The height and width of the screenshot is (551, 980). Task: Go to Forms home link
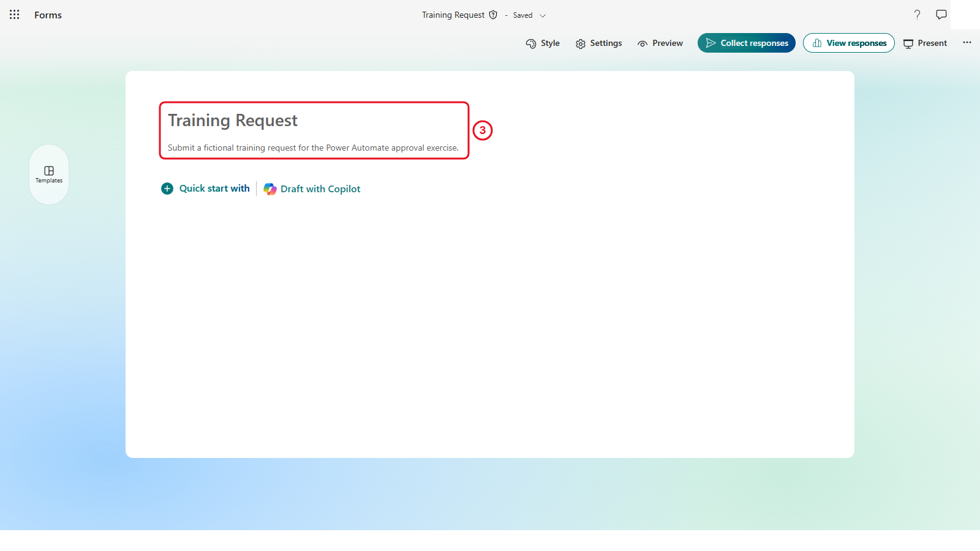(48, 15)
